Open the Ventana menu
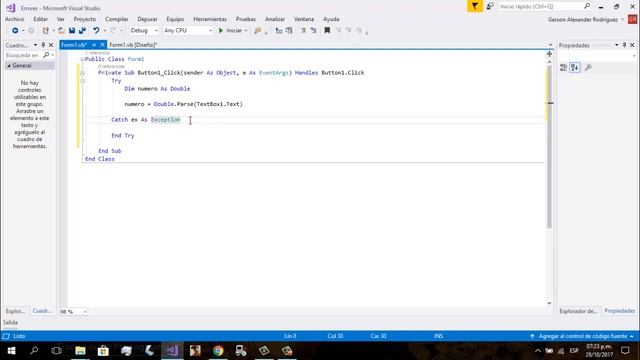Screen dimensions: 640x360 pyautogui.click(x=304, y=19)
